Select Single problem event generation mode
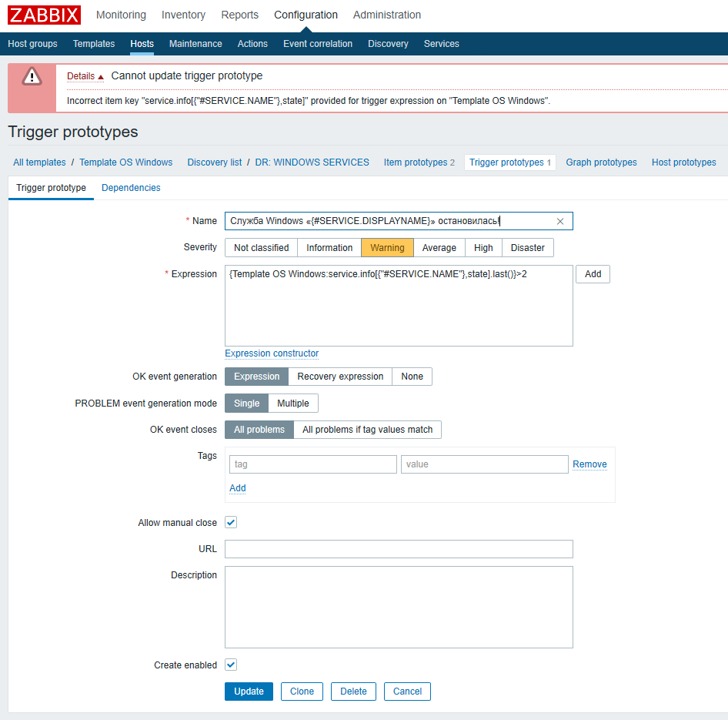The height and width of the screenshot is (720, 728). (246, 404)
